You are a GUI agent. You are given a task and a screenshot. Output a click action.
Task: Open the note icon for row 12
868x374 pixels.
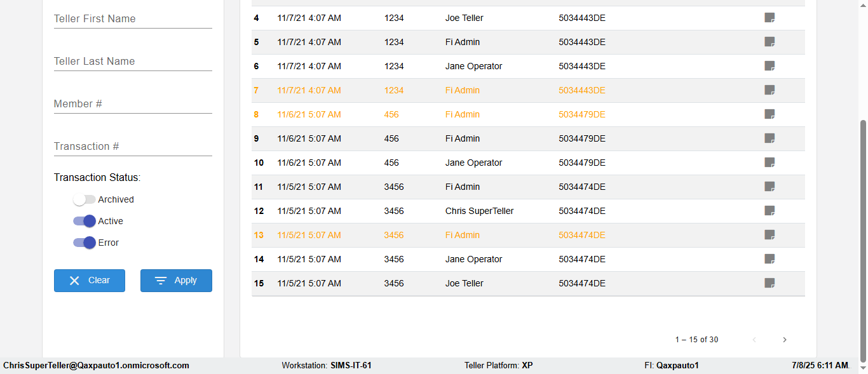(770, 211)
